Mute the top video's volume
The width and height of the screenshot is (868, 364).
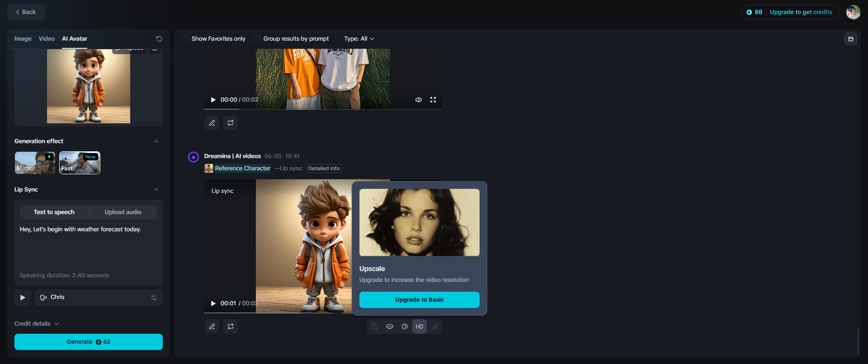(419, 100)
